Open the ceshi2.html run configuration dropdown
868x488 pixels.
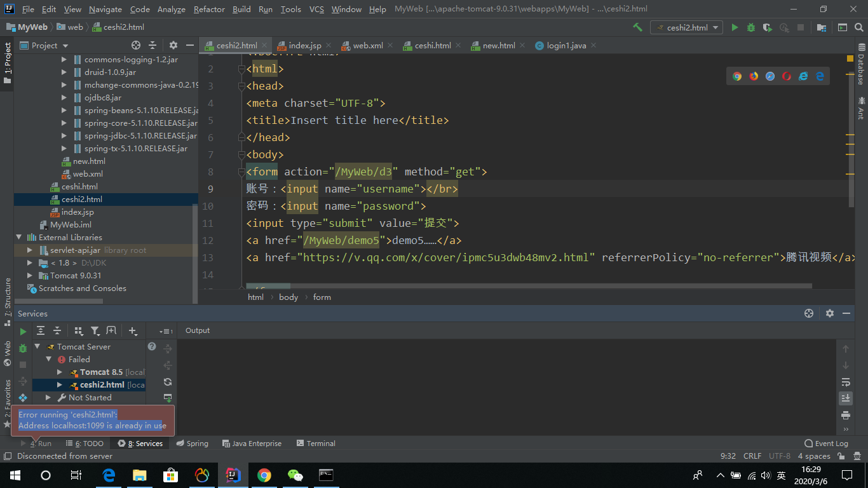686,27
